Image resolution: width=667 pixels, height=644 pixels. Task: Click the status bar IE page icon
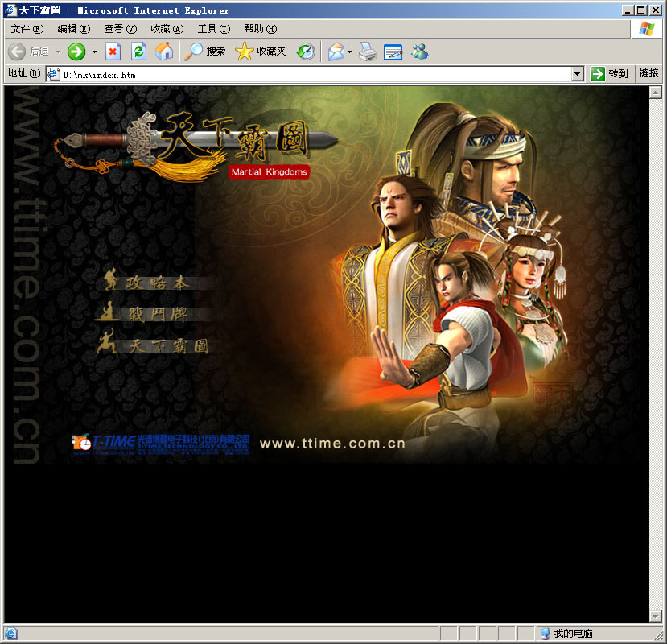(x=10, y=634)
